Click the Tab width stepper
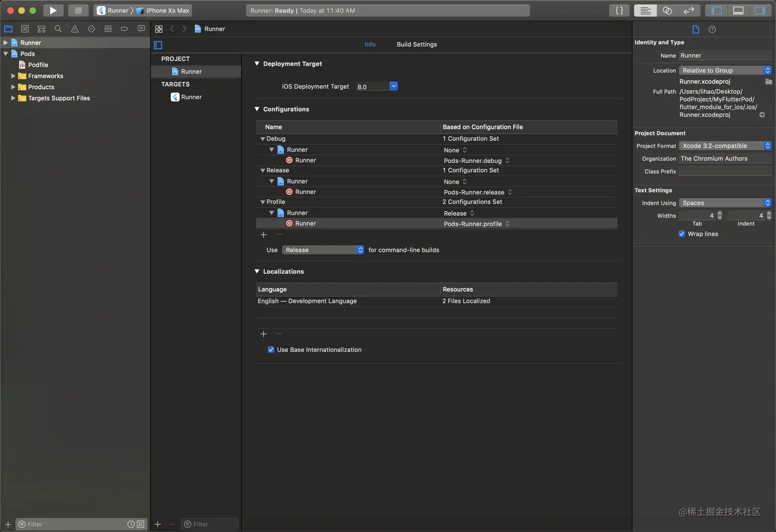This screenshot has height=532, width=776. pos(720,215)
